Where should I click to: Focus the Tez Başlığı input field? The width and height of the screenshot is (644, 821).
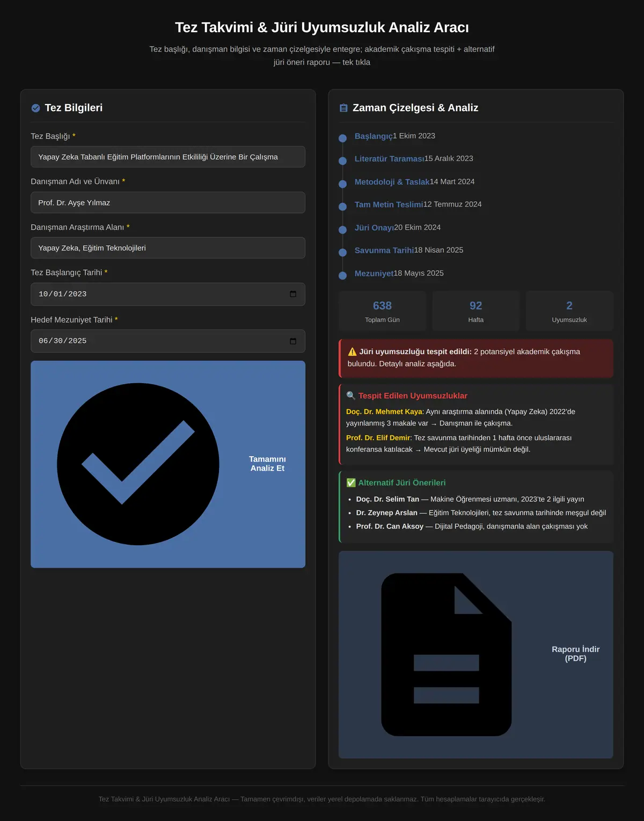[x=168, y=157]
